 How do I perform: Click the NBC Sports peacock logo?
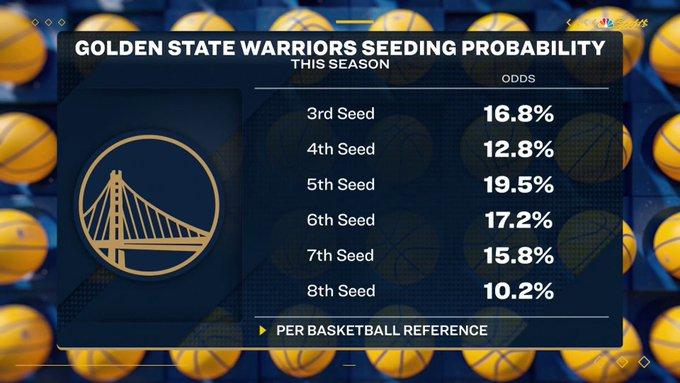coord(607,23)
